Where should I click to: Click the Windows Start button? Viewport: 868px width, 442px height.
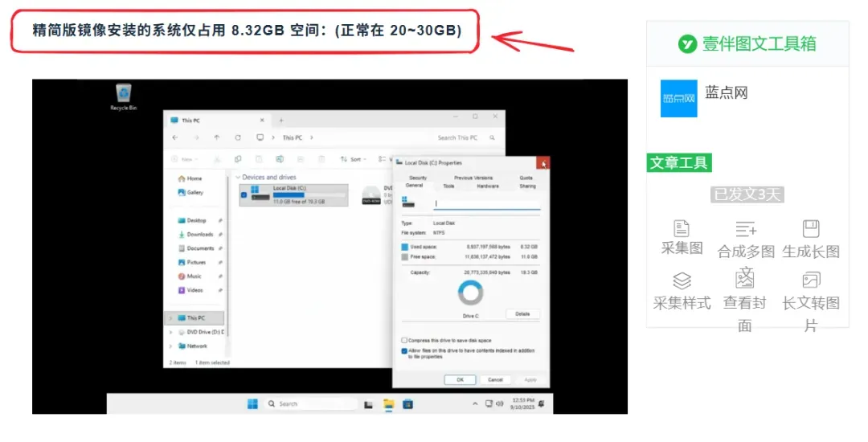coord(252,404)
